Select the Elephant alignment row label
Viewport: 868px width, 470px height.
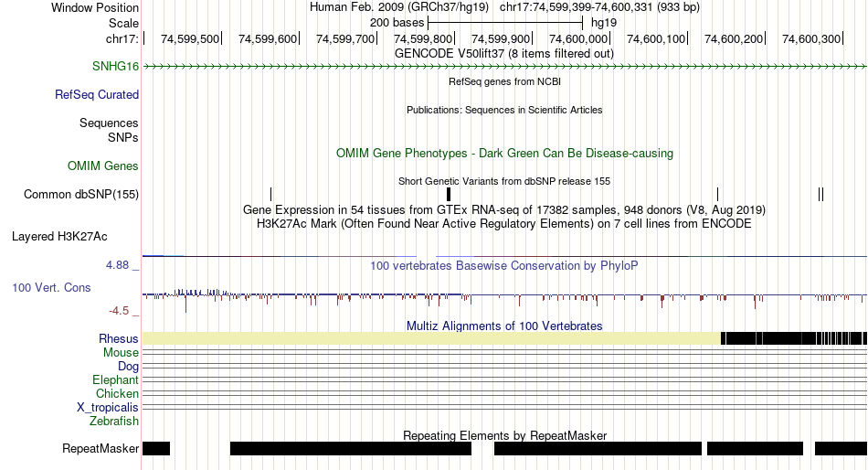[115, 380]
